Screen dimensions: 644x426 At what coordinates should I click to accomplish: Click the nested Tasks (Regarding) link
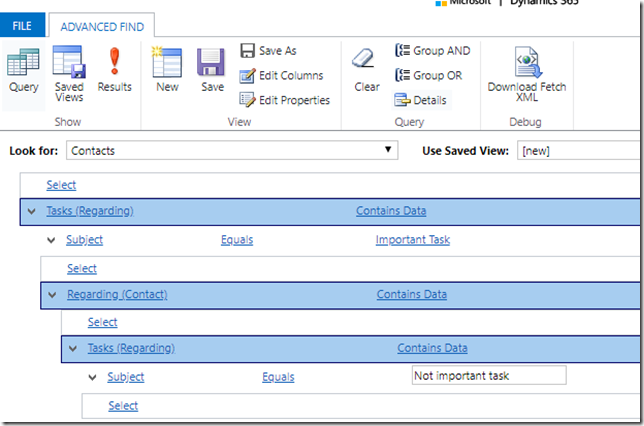point(131,348)
